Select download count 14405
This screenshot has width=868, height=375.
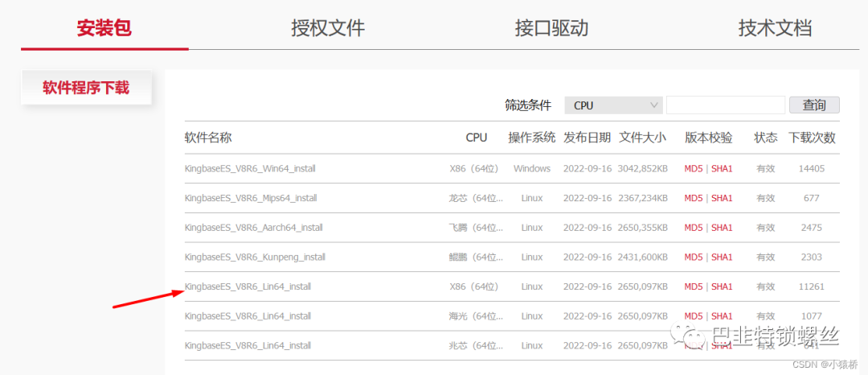pos(812,168)
